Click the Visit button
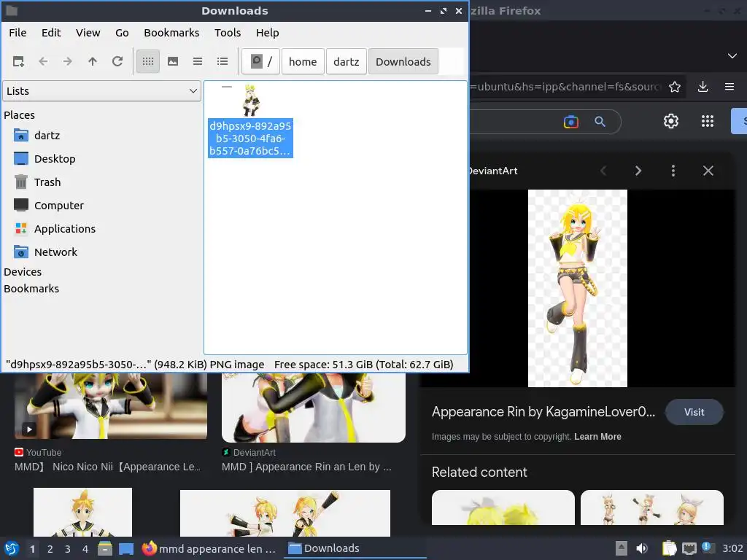The height and width of the screenshot is (560, 747). [694, 413]
